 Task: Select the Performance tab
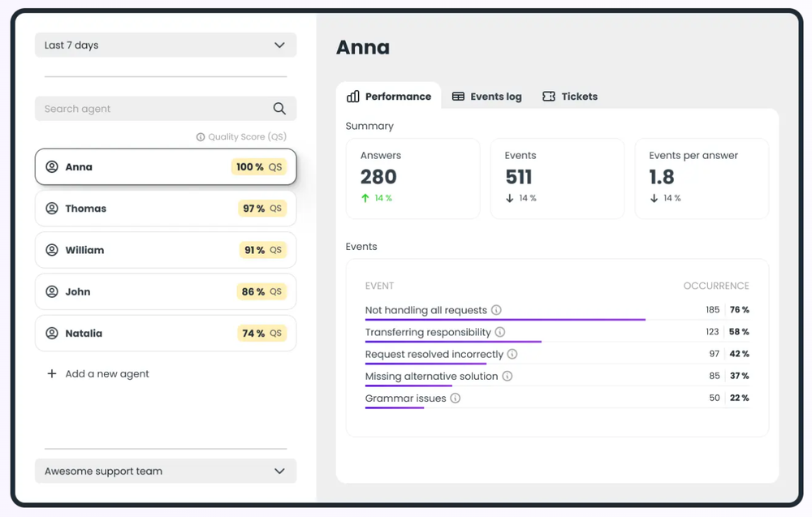click(389, 97)
